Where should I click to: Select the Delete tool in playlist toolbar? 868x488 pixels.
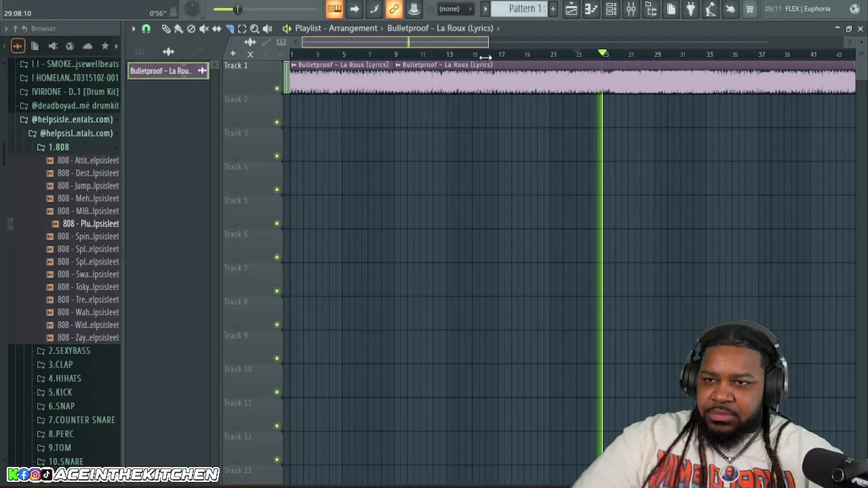point(191,28)
